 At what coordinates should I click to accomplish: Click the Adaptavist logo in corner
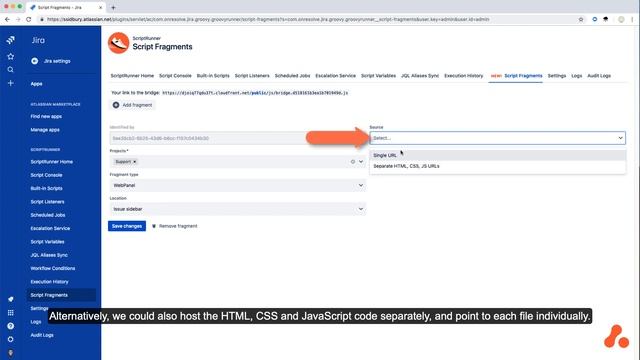tap(616, 337)
